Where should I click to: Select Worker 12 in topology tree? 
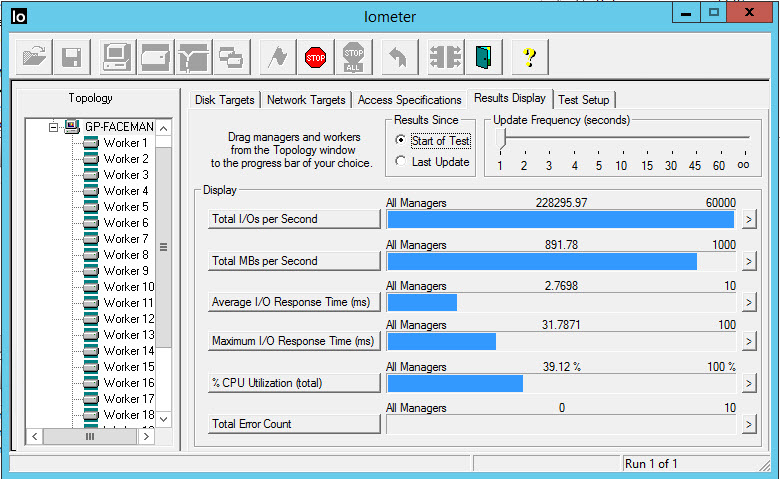click(x=129, y=319)
